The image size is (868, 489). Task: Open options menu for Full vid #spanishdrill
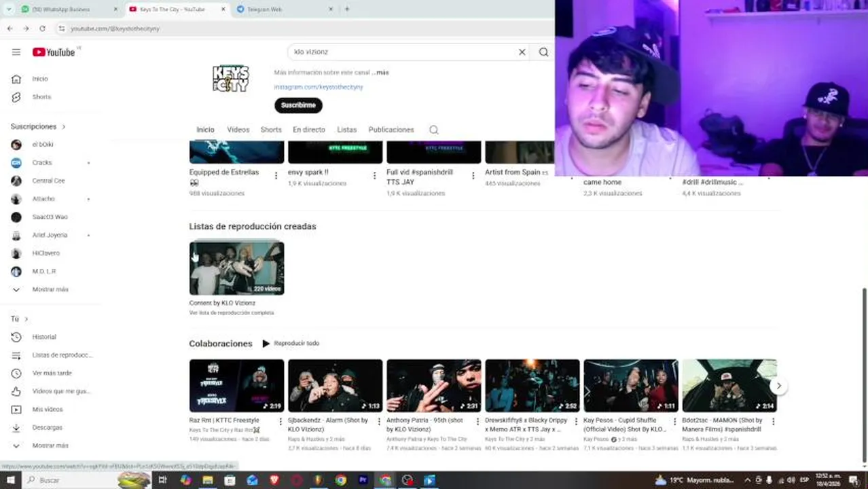(473, 176)
